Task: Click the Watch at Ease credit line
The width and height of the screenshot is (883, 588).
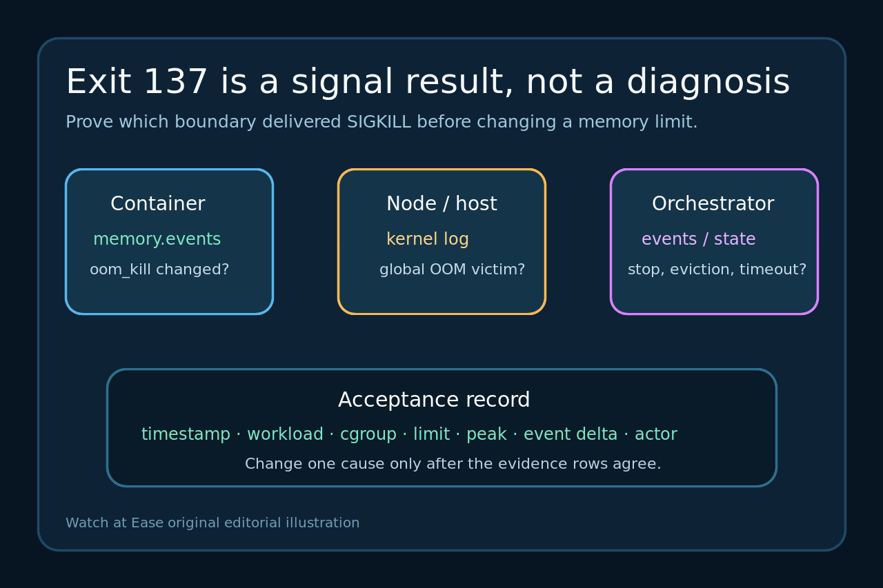Action: coord(212,523)
